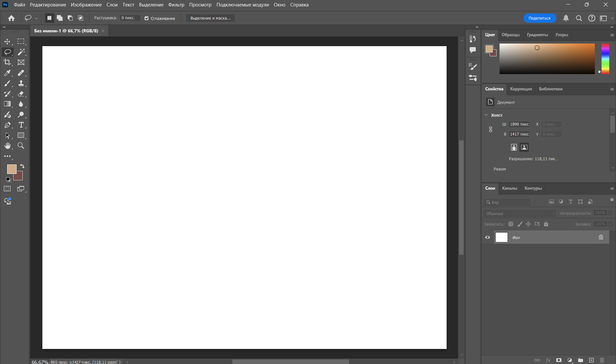This screenshot has width=616, height=364.
Task: Click the foreground color swatch in toolbar
Action: click(11, 169)
